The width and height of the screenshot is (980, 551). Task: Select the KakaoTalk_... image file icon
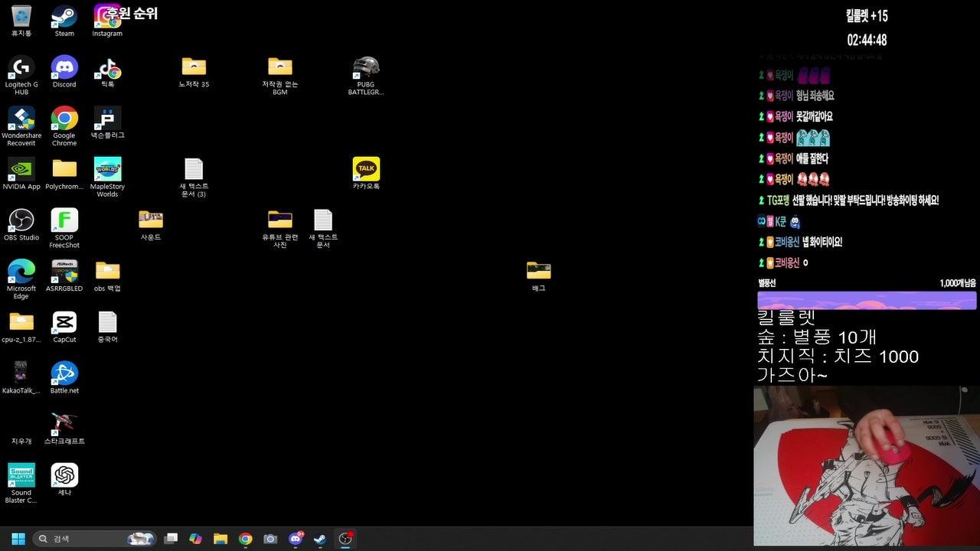21,378
